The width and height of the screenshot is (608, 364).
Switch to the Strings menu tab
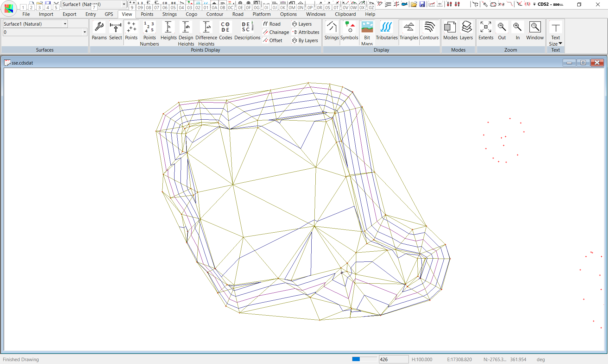click(169, 14)
